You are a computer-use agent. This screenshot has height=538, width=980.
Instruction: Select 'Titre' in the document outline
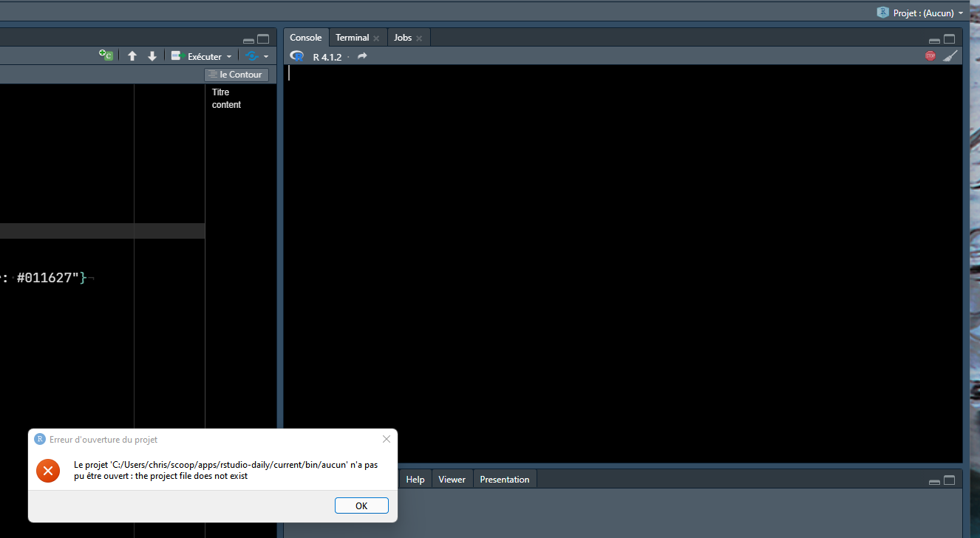point(220,92)
